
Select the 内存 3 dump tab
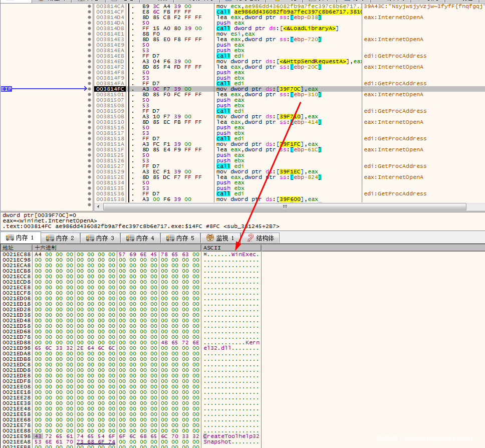(100, 238)
